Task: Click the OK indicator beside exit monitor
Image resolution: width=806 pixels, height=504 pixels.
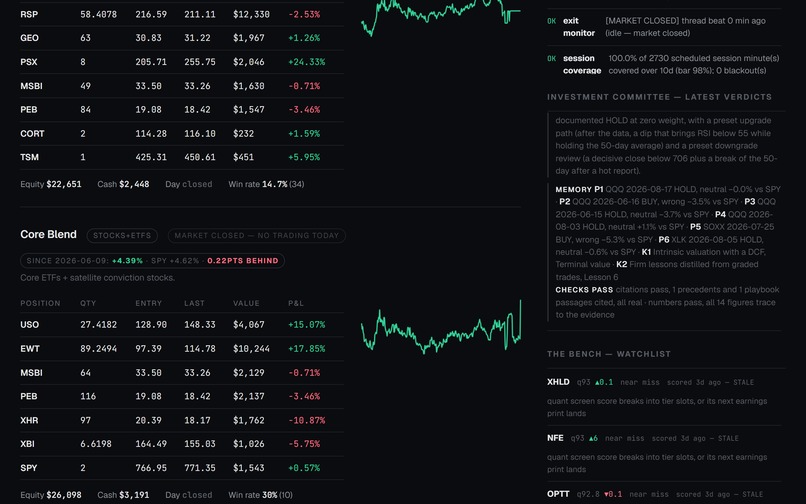Action: [552, 21]
